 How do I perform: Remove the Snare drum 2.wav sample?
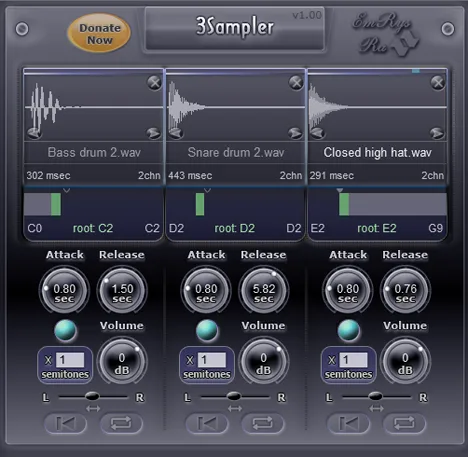pos(296,82)
